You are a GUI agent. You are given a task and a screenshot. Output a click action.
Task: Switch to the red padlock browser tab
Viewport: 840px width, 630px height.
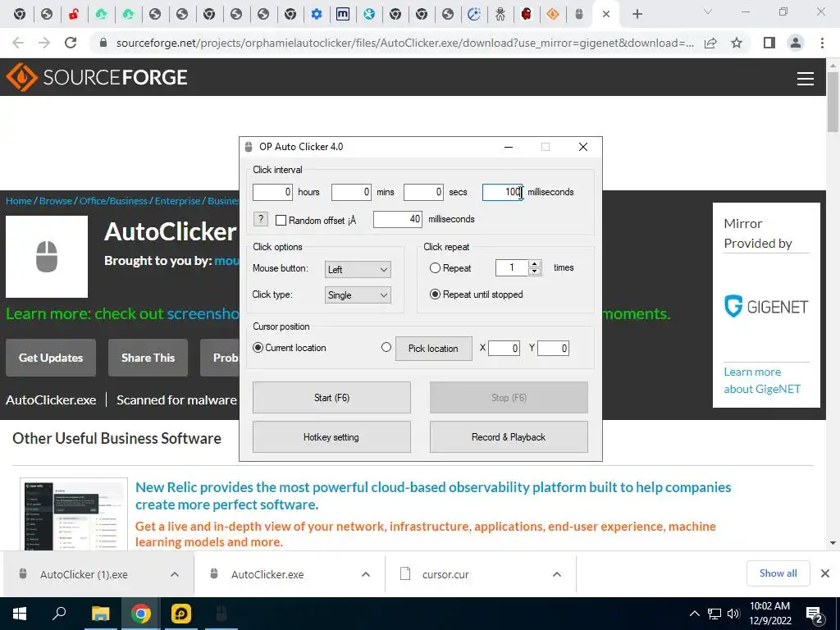(x=74, y=14)
